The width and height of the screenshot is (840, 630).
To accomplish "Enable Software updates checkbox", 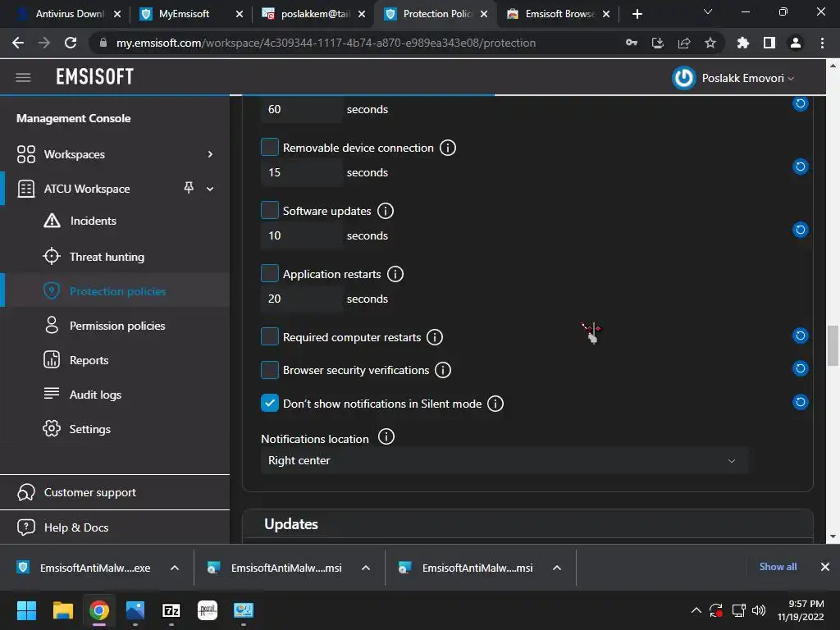I will (269, 211).
